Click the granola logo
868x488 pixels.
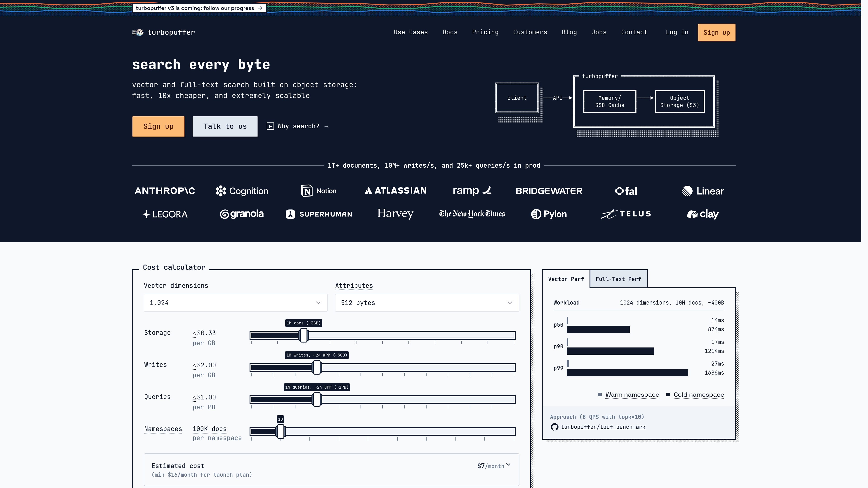click(x=242, y=214)
